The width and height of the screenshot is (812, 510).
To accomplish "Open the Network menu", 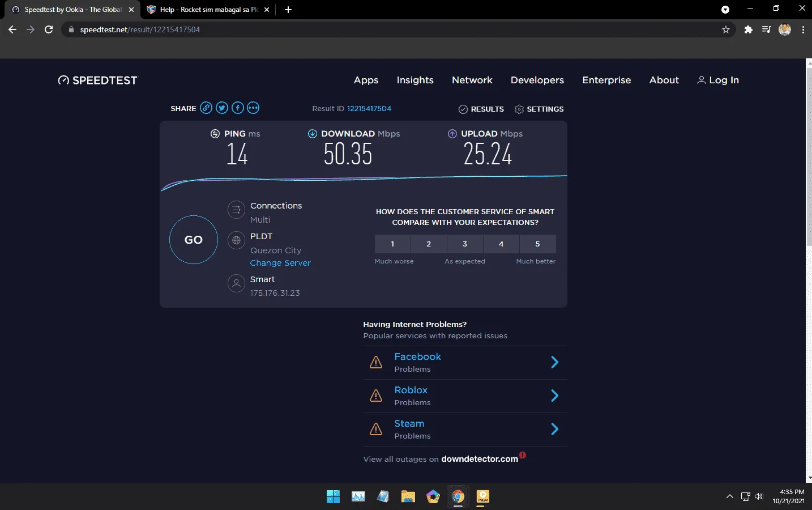I will [x=472, y=80].
